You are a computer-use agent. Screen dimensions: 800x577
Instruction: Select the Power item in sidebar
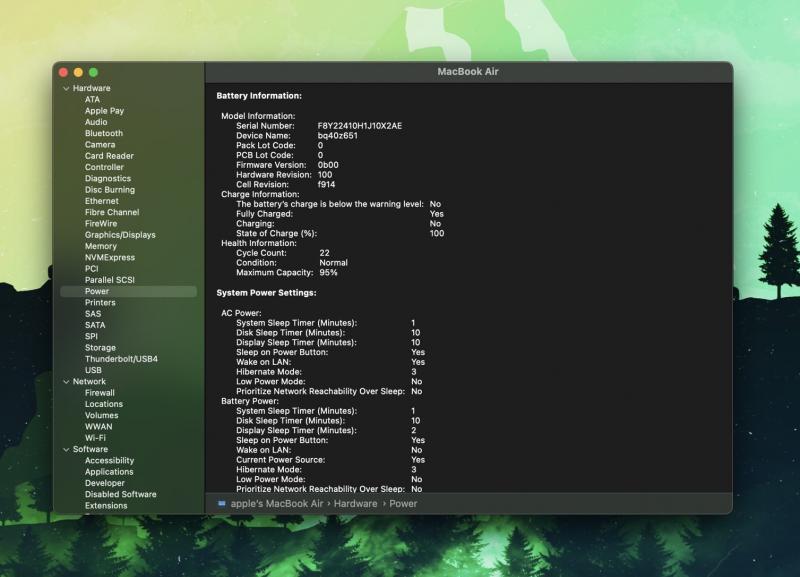(x=97, y=291)
